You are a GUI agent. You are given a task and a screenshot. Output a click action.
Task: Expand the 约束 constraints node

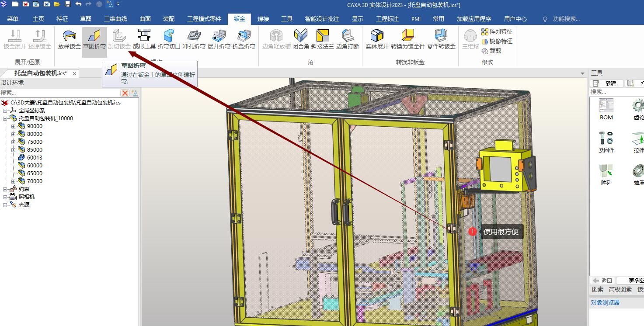pos(5,189)
